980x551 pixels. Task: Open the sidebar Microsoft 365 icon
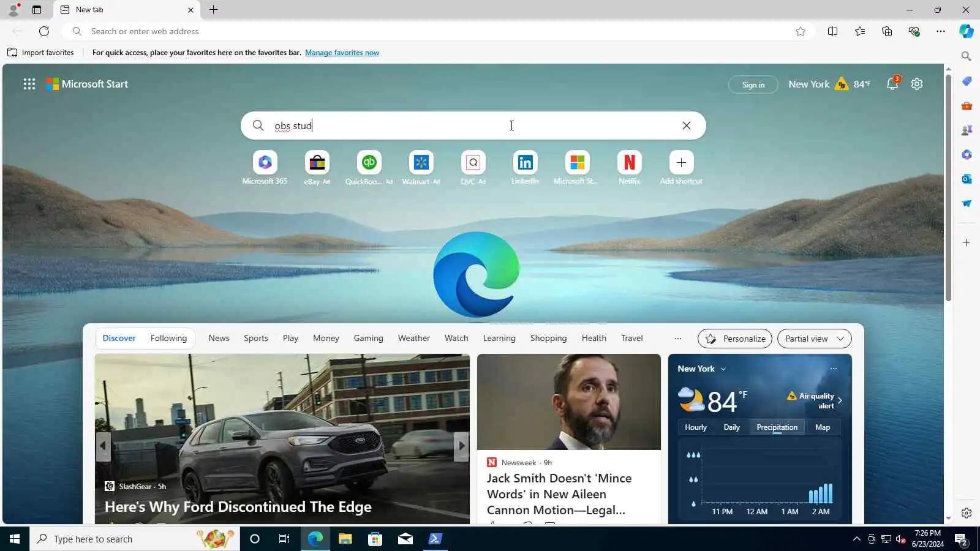coord(967,155)
